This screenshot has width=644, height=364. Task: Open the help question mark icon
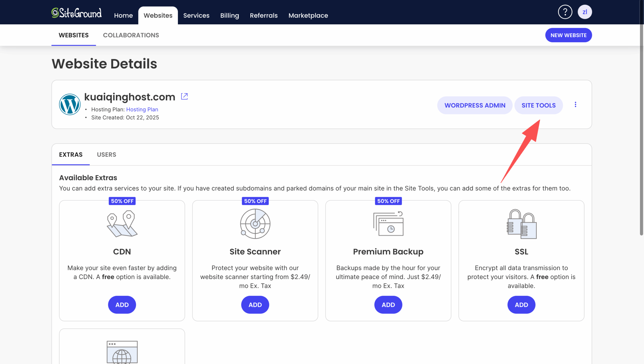565,12
